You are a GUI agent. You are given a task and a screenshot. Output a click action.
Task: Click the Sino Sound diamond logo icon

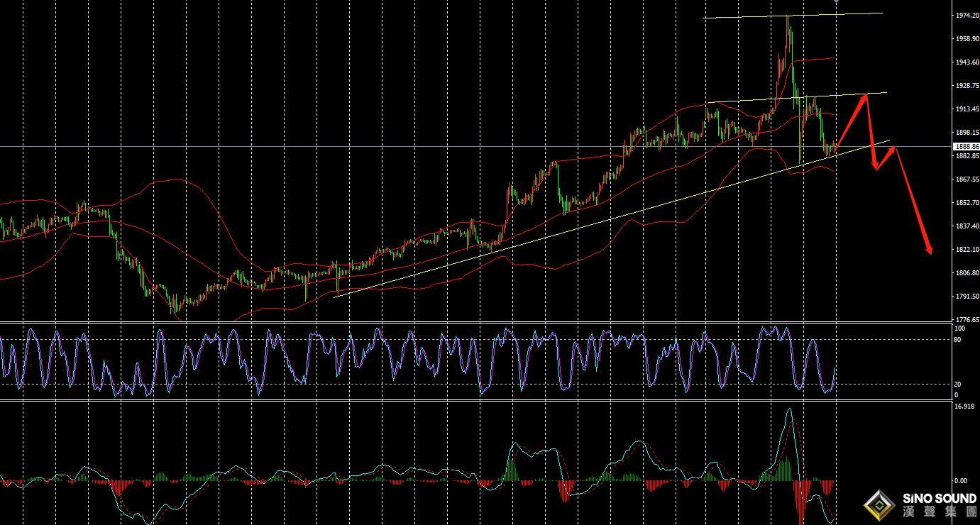pos(881,505)
